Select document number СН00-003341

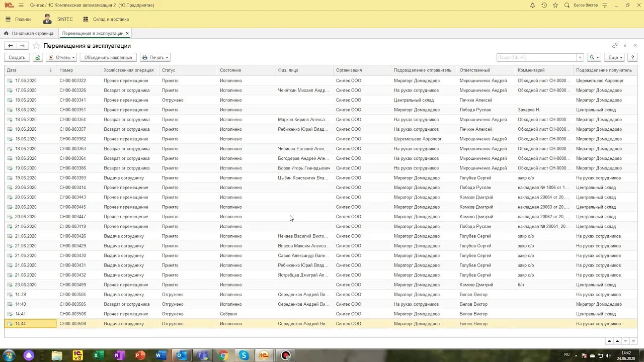tap(72, 100)
